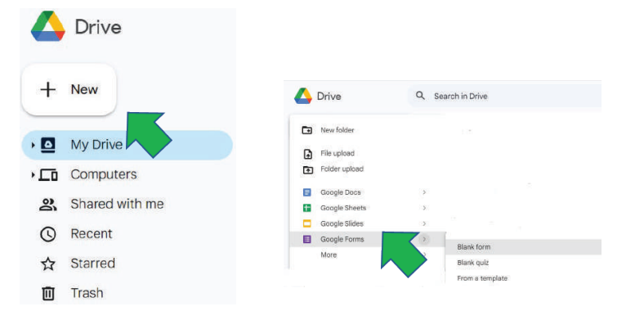This screenshot has width=644, height=329.
Task: Open My Drive in the sidebar
Action: pos(96,145)
